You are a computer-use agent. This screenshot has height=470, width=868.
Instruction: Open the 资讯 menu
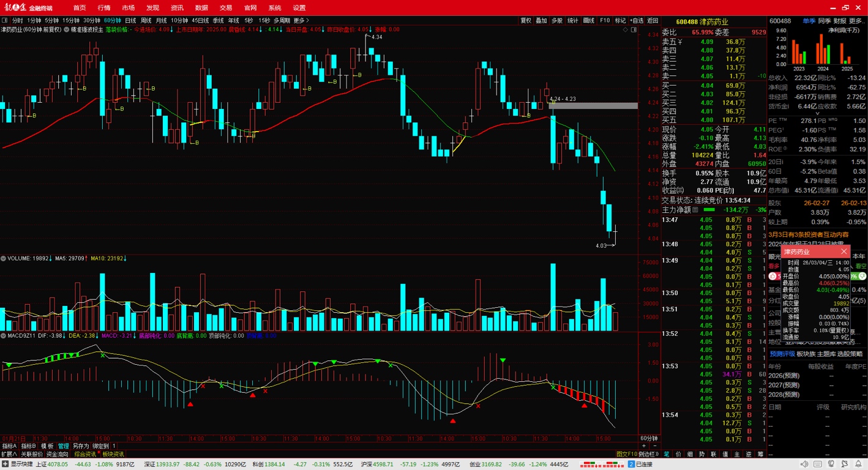tap(177, 8)
